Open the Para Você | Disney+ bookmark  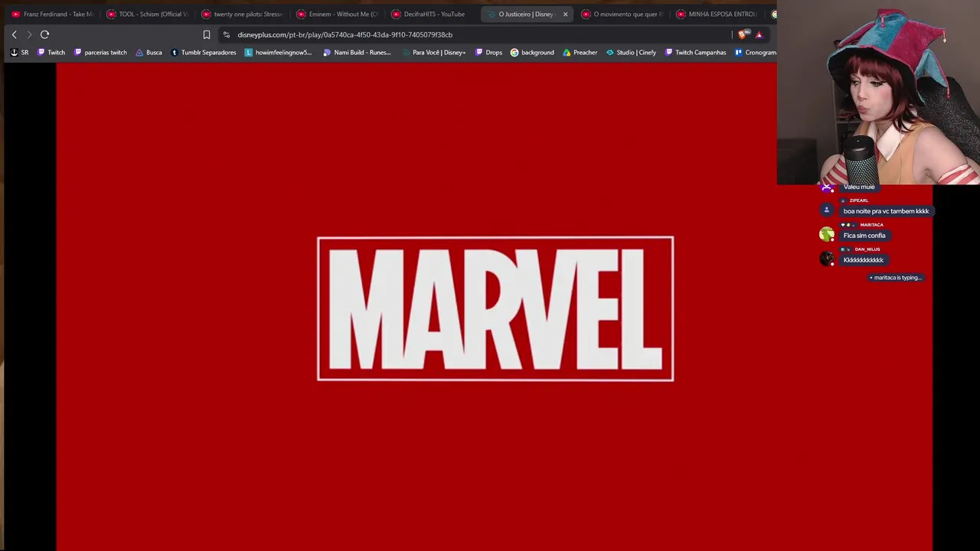point(433,53)
